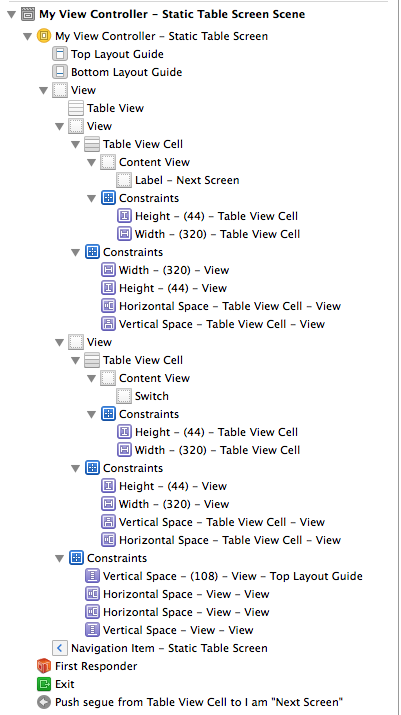
Task: Click the Vertical Space (108) constraint icon
Action: click(92, 576)
